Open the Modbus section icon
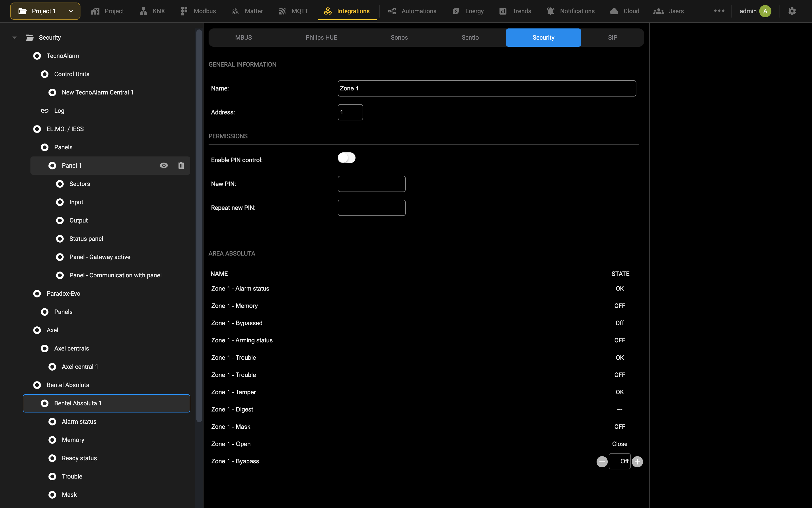Viewport: 812px width, 508px height. pos(184,11)
